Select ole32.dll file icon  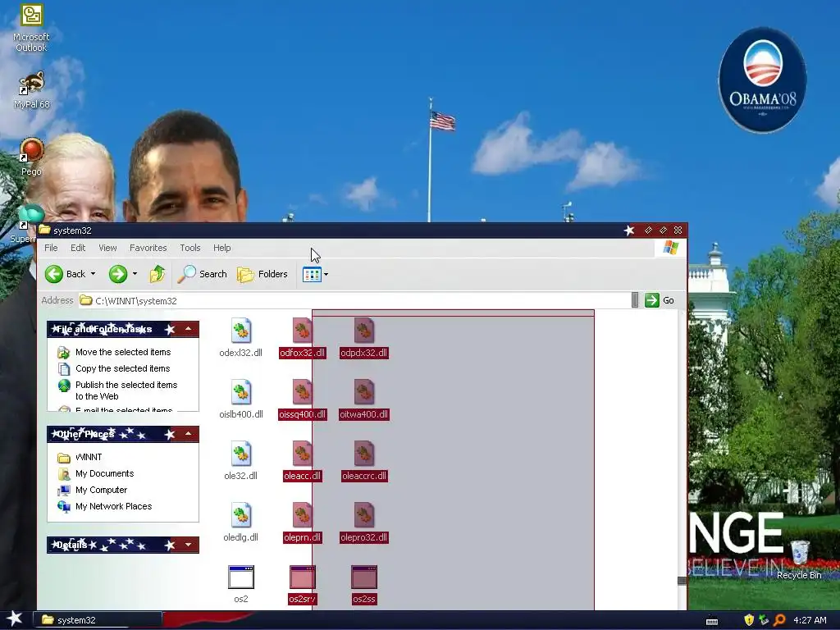(241, 453)
